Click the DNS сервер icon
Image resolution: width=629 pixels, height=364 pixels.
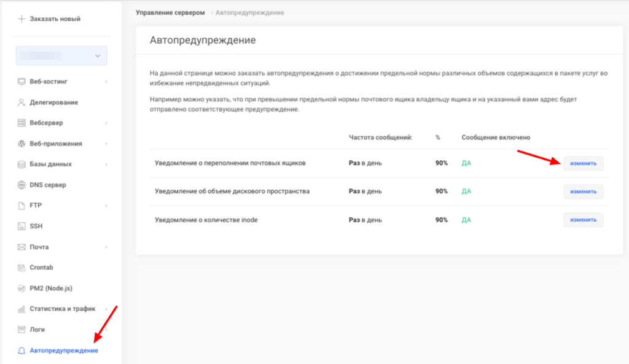22,185
